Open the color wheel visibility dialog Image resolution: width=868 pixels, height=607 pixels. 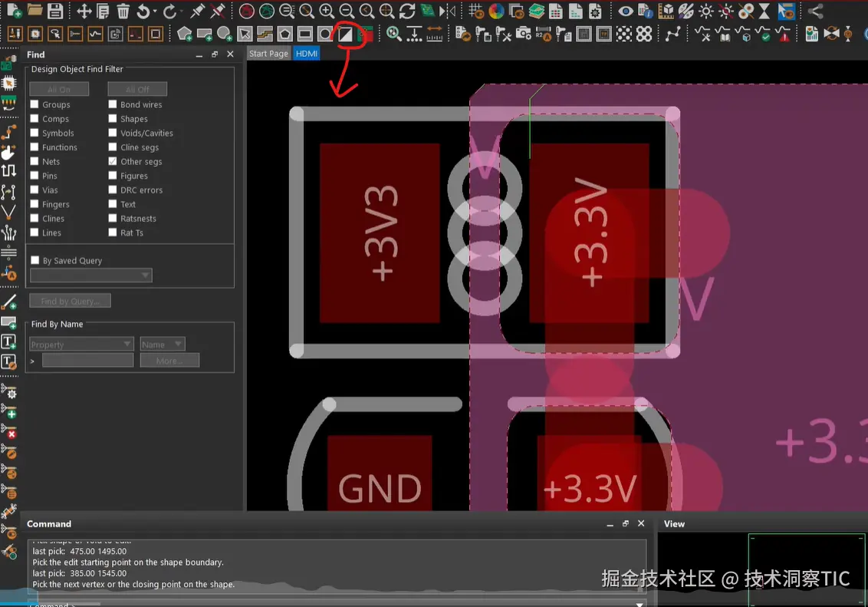(x=496, y=11)
